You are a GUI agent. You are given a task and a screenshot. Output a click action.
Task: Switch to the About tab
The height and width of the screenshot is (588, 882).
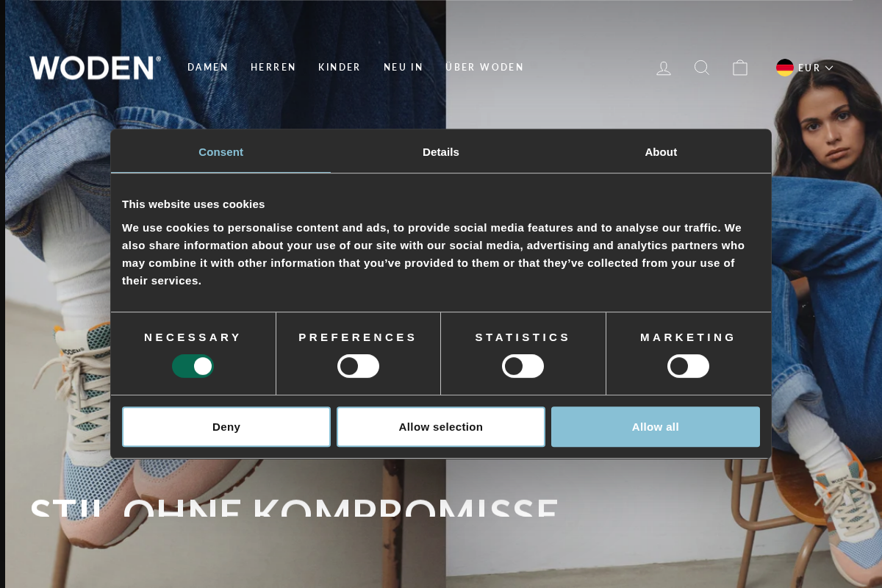[661, 151]
